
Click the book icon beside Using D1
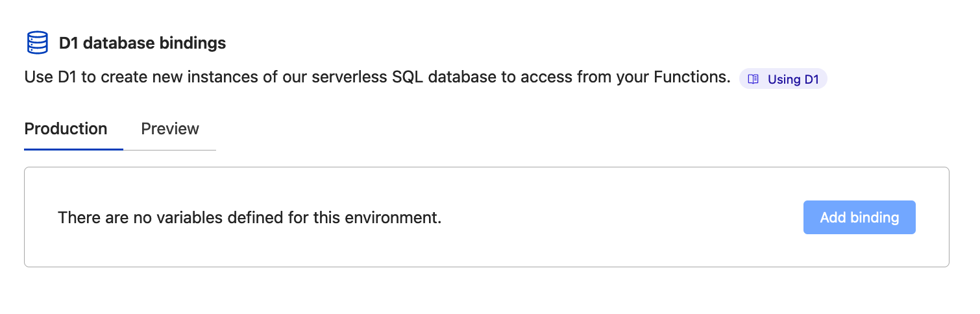coord(753,79)
